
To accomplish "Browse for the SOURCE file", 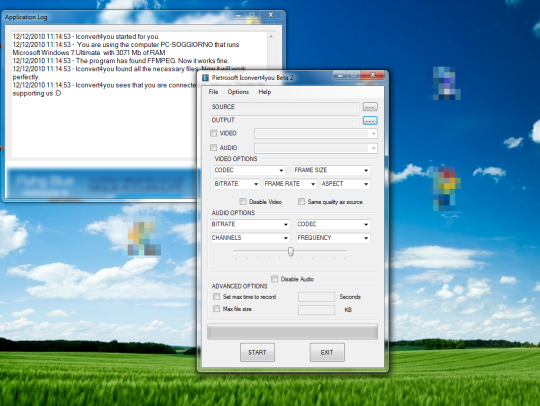I will pos(370,107).
